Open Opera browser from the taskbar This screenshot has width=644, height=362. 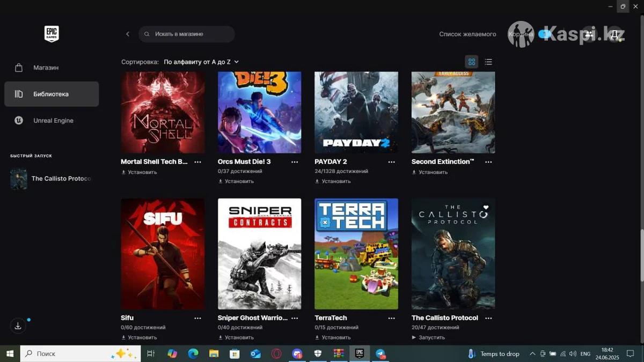(276, 353)
